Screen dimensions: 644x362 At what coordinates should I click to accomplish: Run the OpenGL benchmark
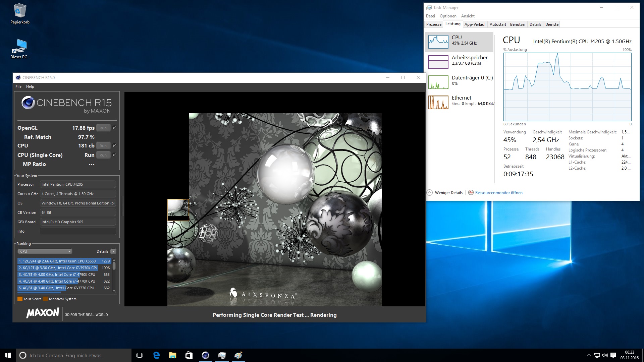[103, 128]
